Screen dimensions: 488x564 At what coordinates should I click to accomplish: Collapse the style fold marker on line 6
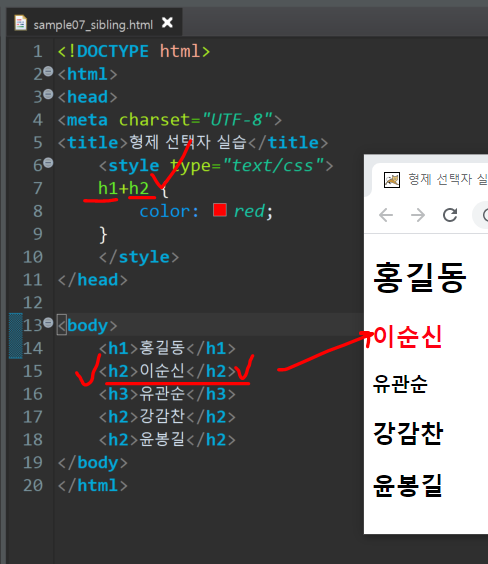click(48, 163)
